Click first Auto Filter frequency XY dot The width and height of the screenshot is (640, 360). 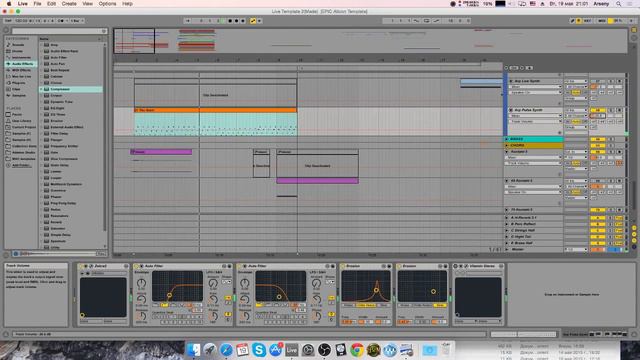point(169,295)
